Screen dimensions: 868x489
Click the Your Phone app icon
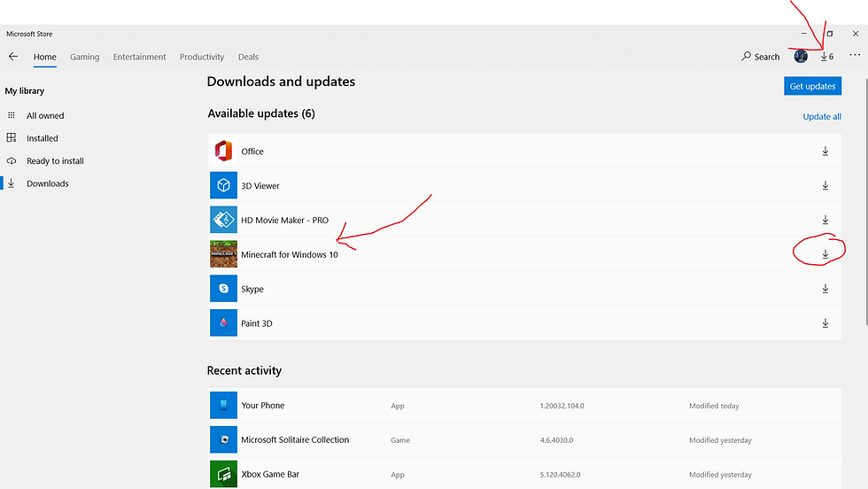pos(223,405)
